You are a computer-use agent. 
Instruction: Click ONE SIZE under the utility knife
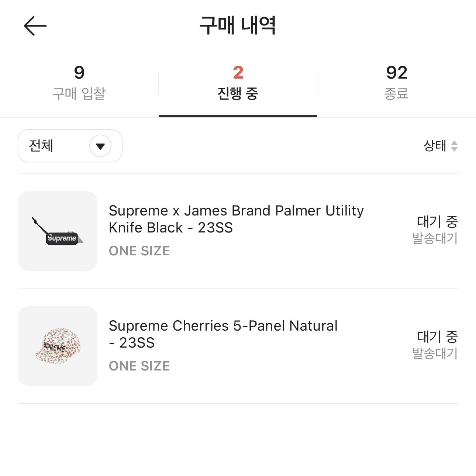[139, 251]
